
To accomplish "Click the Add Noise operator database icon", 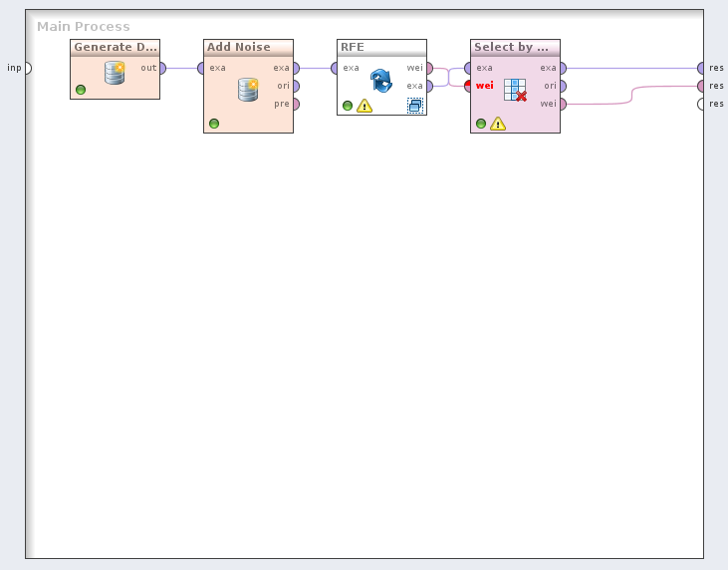I will (x=248, y=90).
